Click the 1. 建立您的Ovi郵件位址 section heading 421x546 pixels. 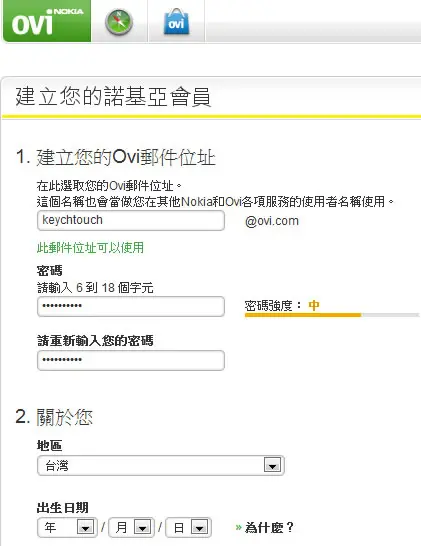point(116,157)
